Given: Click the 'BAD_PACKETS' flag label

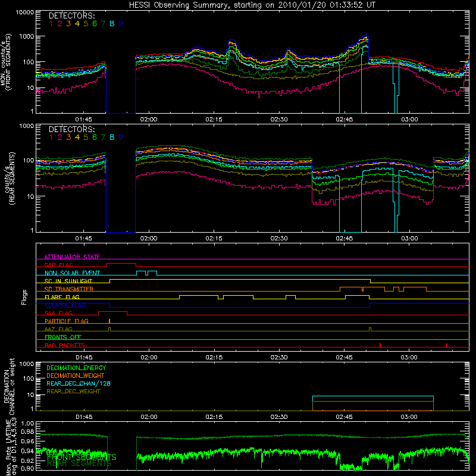Looking at the screenshot, I should 65,345.
